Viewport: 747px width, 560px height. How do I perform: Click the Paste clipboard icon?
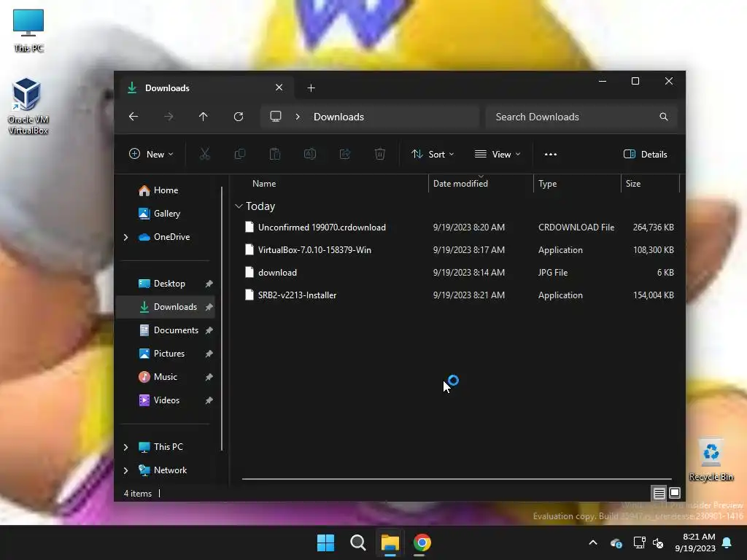click(x=275, y=155)
